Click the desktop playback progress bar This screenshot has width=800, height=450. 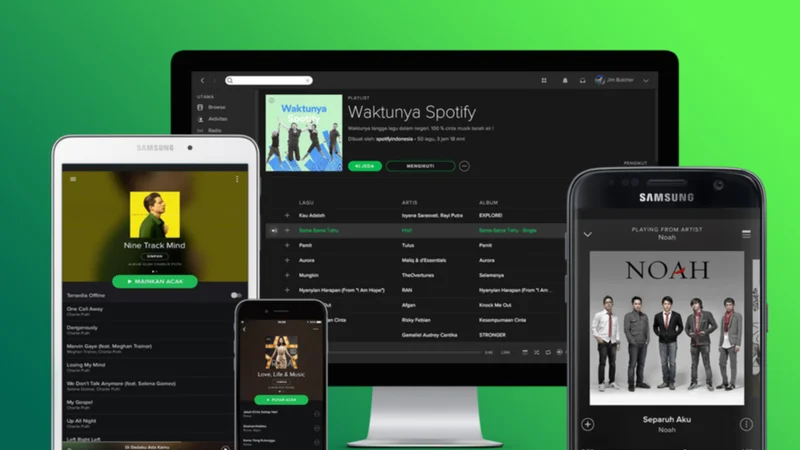tap(404, 352)
